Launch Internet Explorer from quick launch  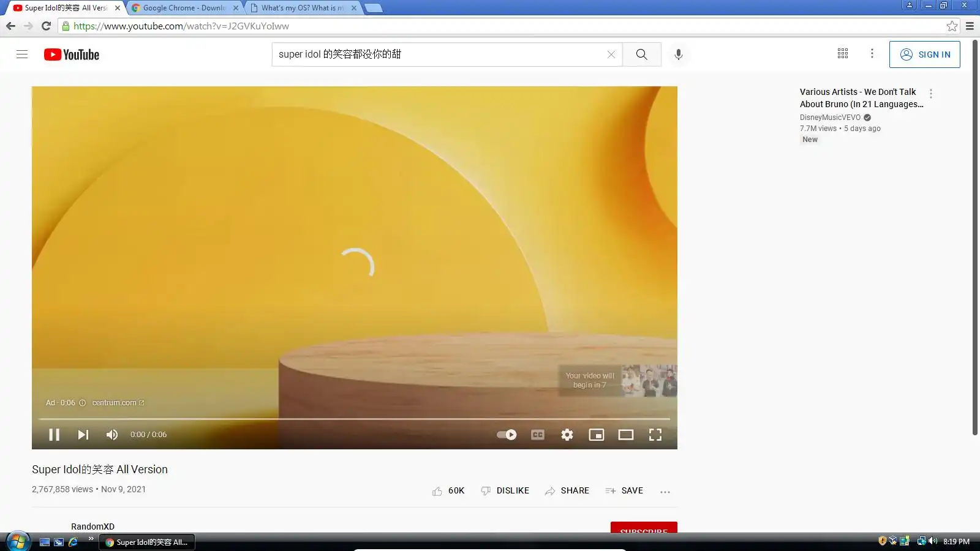point(73,542)
